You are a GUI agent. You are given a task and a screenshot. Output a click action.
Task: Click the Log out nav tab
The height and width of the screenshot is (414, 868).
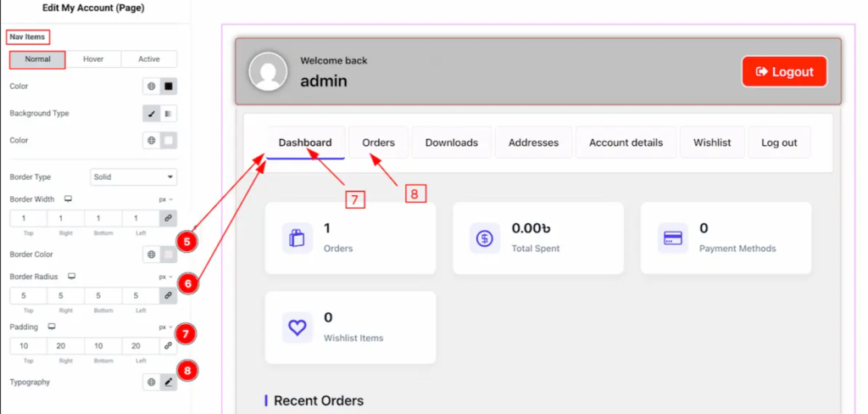coord(780,143)
